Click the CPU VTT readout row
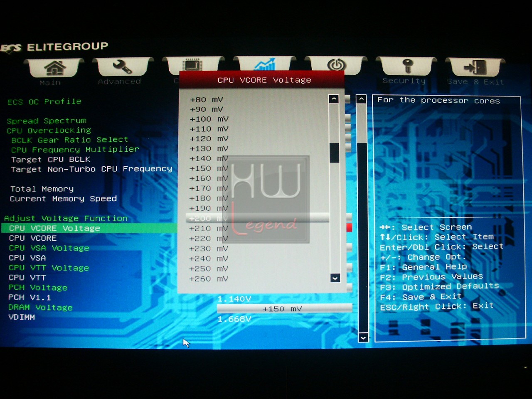 click(27, 278)
